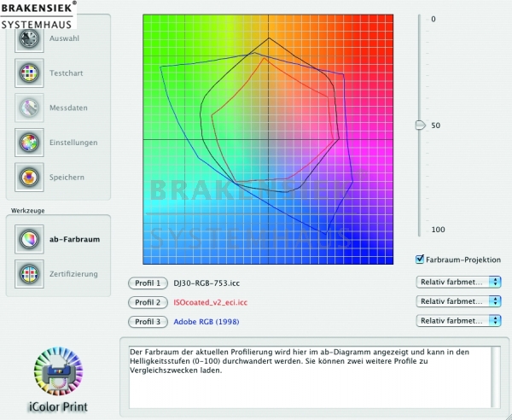Toggle the Farbraum-Projektion checkbox

tap(420, 260)
